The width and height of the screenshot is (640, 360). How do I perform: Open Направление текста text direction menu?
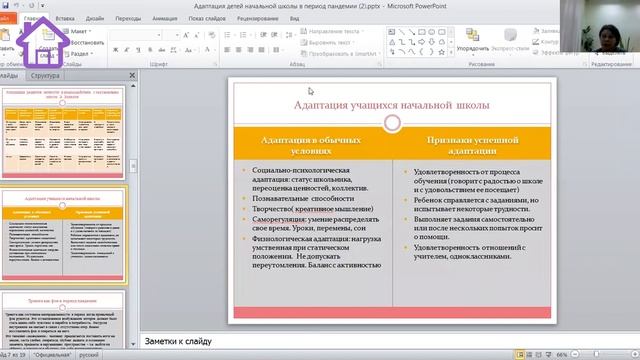[x=332, y=31]
